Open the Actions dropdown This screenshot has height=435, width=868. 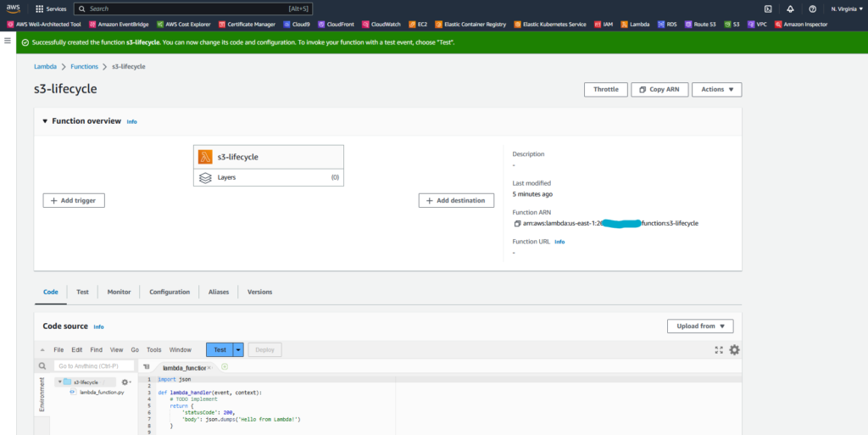pos(717,90)
